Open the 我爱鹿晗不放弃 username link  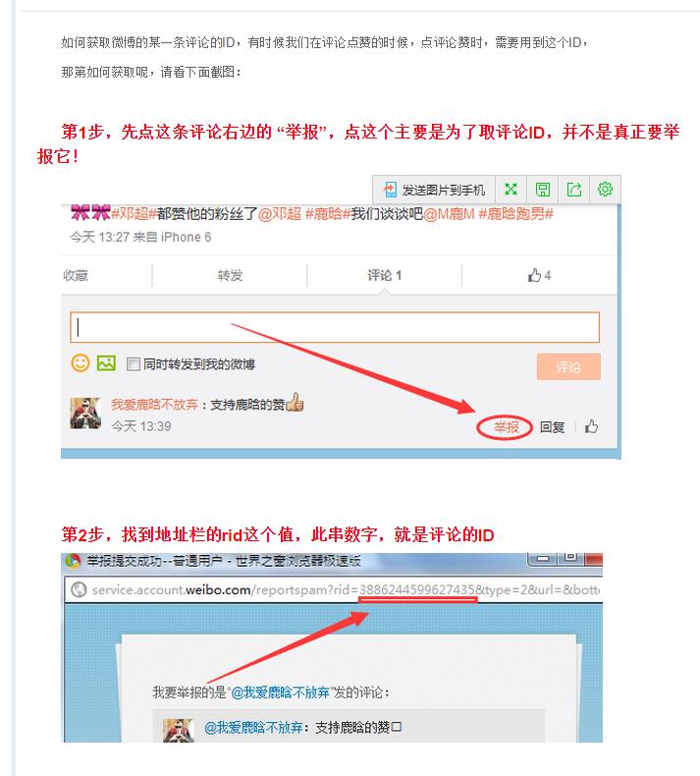pos(154,405)
